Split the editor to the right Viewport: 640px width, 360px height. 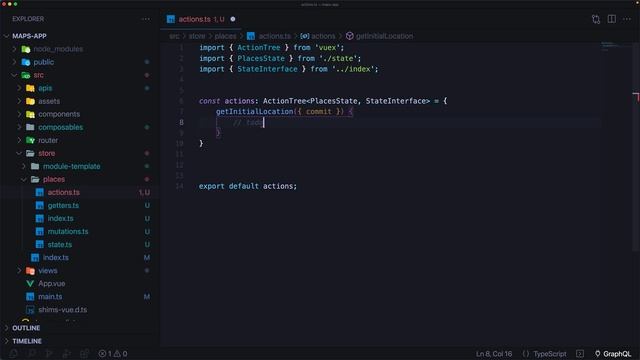coord(611,19)
